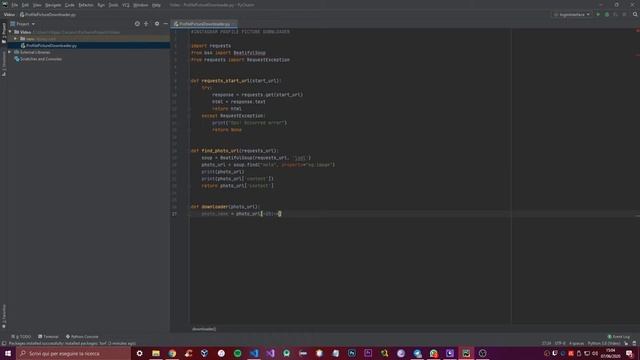The width and height of the screenshot is (640, 360).
Task: Open Visual Studio Code from taskbar
Action: click(x=254, y=353)
